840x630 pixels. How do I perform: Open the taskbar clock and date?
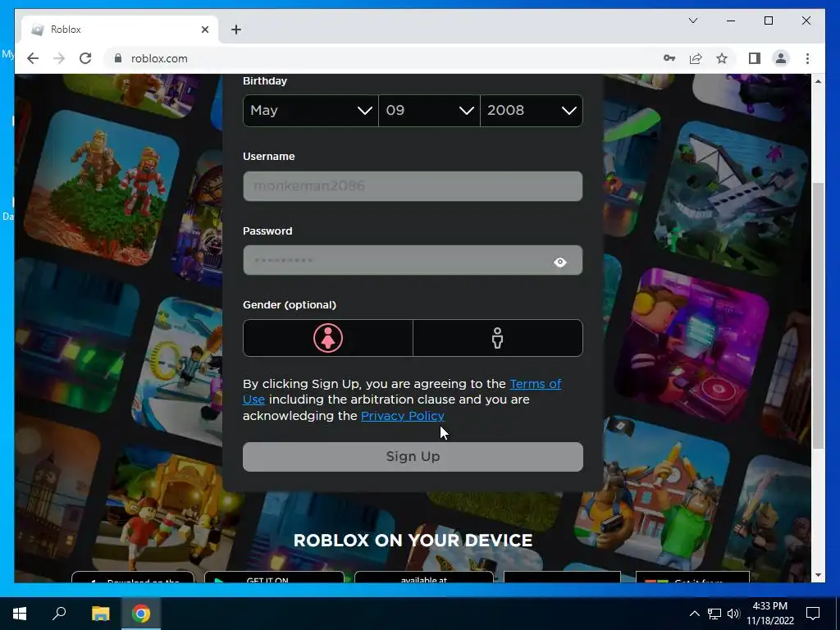click(770, 614)
